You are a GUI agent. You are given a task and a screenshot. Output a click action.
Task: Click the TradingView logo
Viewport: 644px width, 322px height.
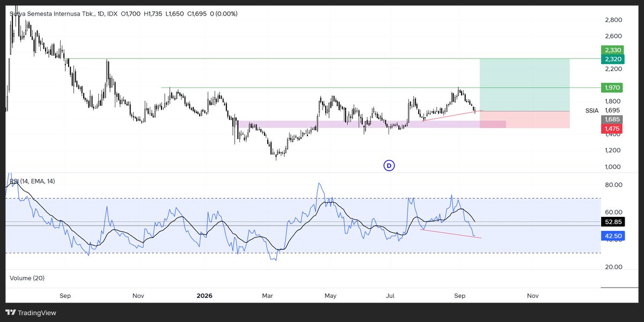click(x=31, y=313)
